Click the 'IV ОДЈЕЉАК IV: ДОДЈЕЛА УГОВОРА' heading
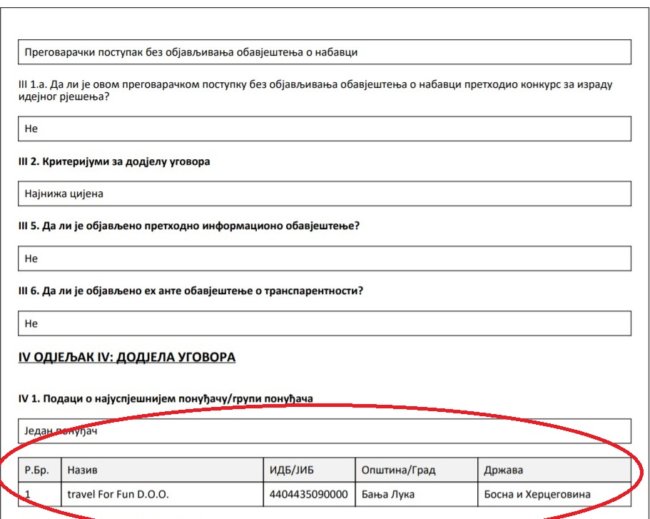This screenshot has height=519, width=650. pos(126,357)
